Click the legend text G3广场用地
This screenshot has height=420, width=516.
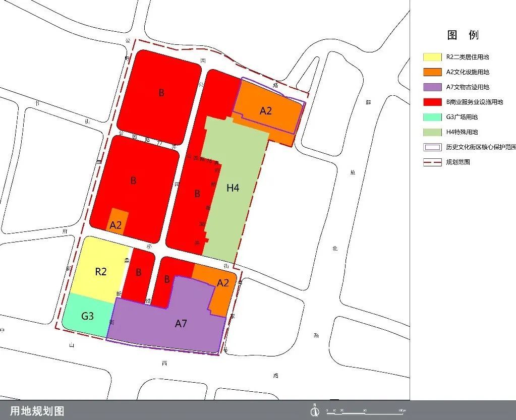click(x=462, y=117)
